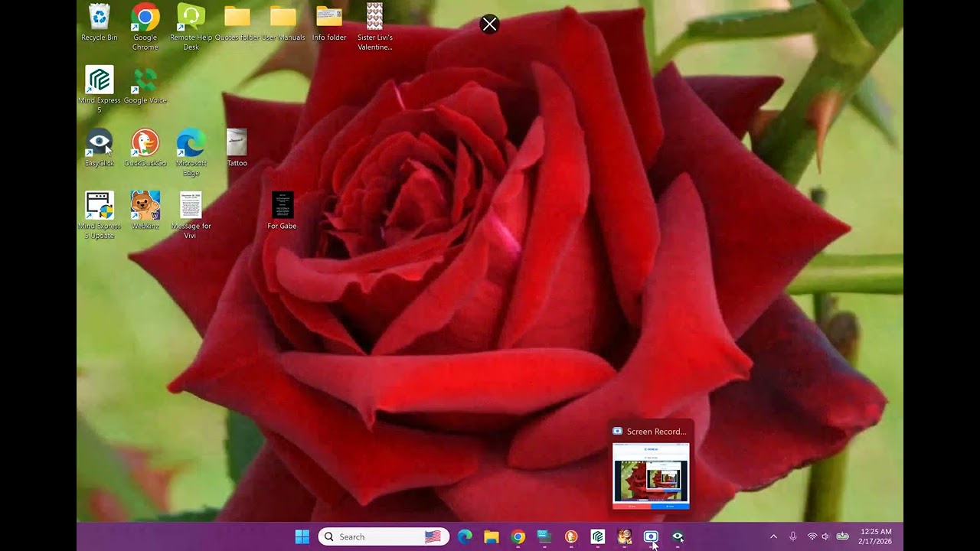Image resolution: width=980 pixels, height=551 pixels.
Task: Open the volume speaker tray icon
Action: pyautogui.click(x=825, y=536)
